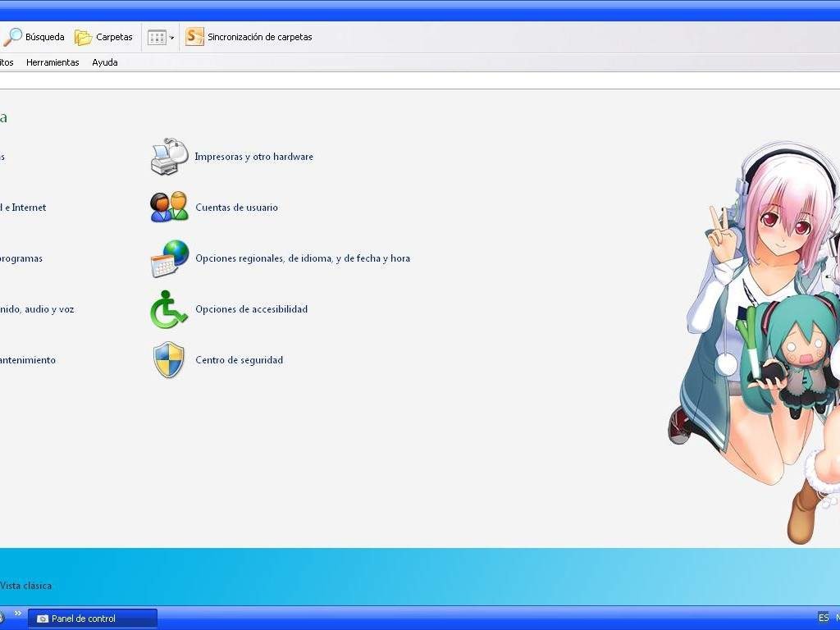Click the Sincronización de carpetas icon
Screen dimensions: 840x630
click(194, 37)
